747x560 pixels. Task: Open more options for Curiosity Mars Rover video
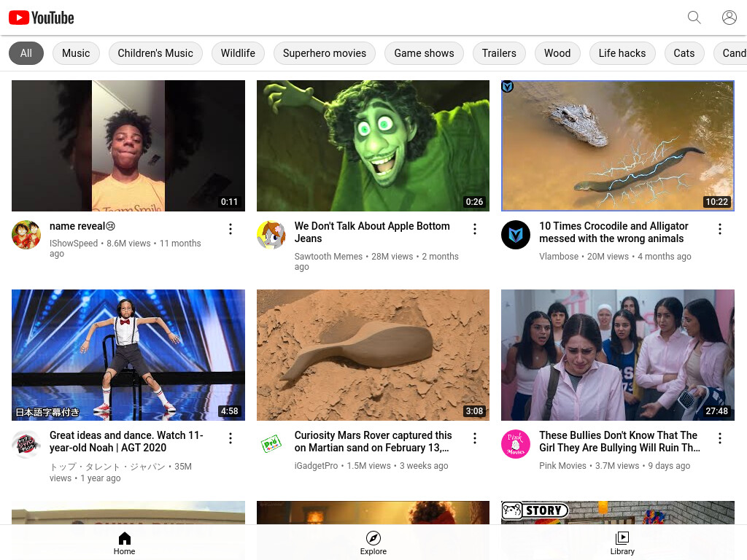coord(475,438)
